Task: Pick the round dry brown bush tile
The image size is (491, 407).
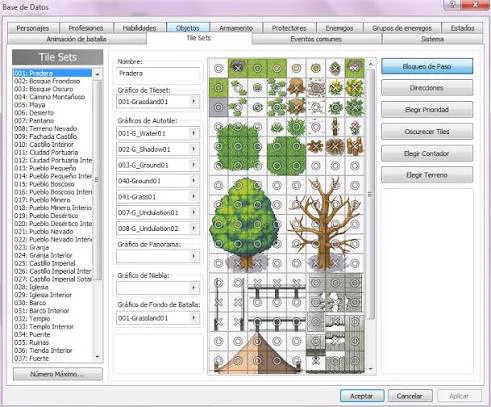Action: click(335, 146)
